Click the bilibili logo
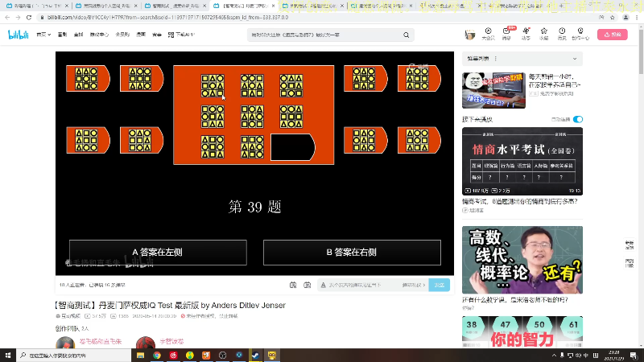 click(19, 35)
